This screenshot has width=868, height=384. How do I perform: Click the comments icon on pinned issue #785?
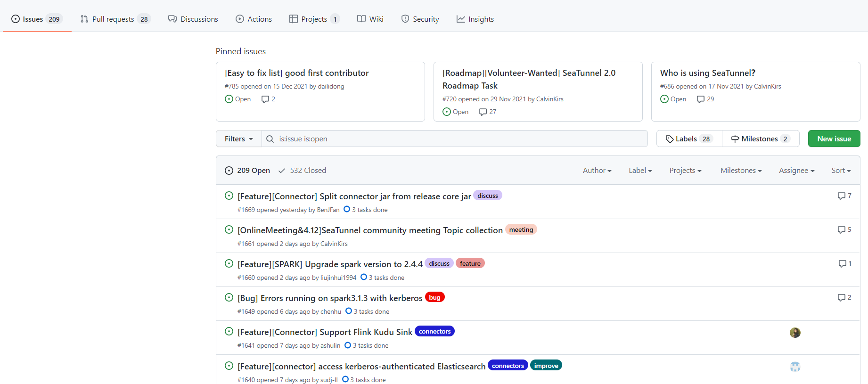click(x=265, y=99)
